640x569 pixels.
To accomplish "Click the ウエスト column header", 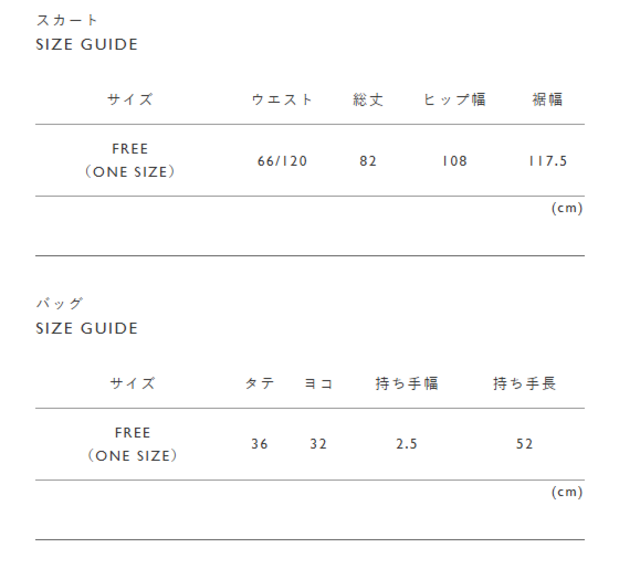I will coord(282,99).
